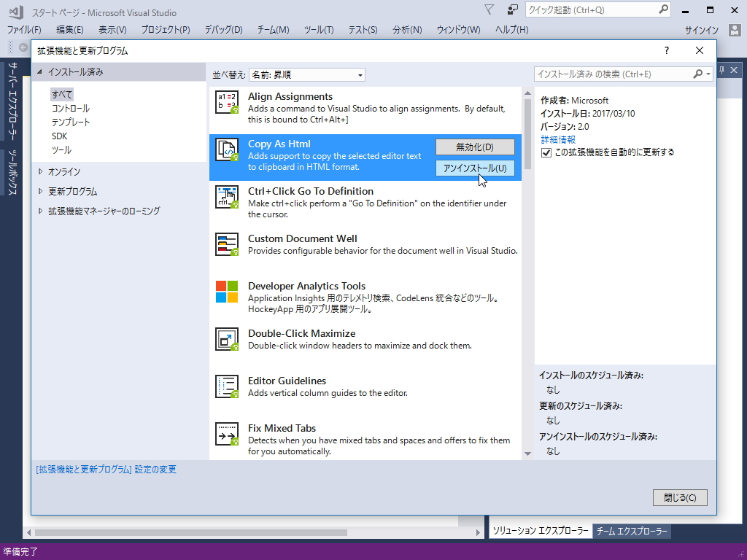The image size is (747, 560).
Task: Close the background pinned panel with X
Action: pyautogui.click(x=734, y=70)
